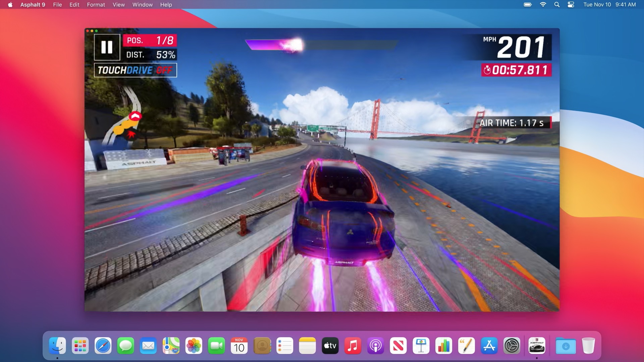Viewport: 644px width, 362px height.
Task: Open Control Center from menu bar
Action: click(x=571, y=5)
